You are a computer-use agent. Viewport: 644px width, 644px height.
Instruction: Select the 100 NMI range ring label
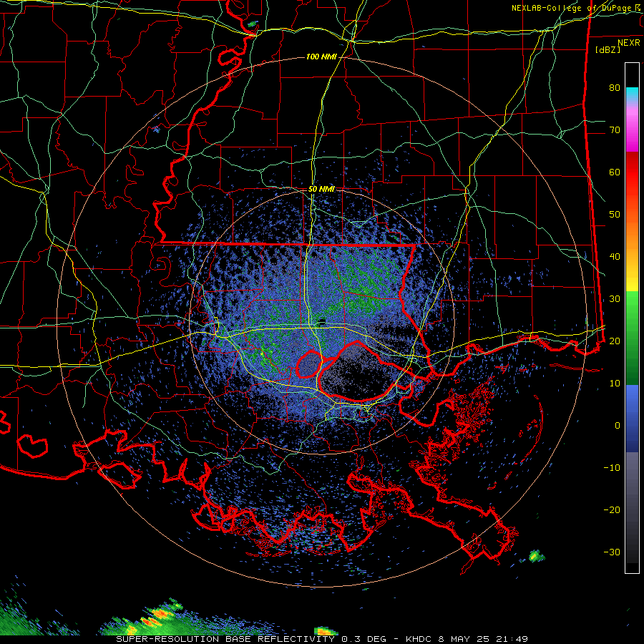[321, 57]
